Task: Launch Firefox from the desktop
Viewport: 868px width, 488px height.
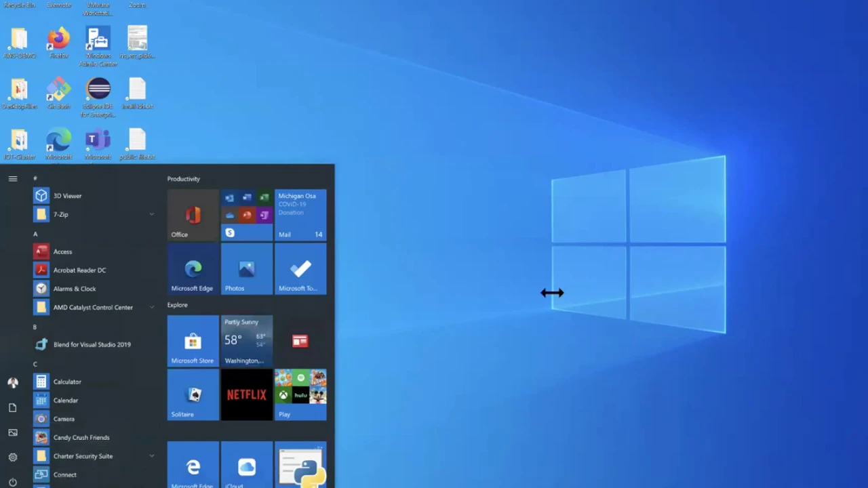Action: pyautogui.click(x=58, y=43)
